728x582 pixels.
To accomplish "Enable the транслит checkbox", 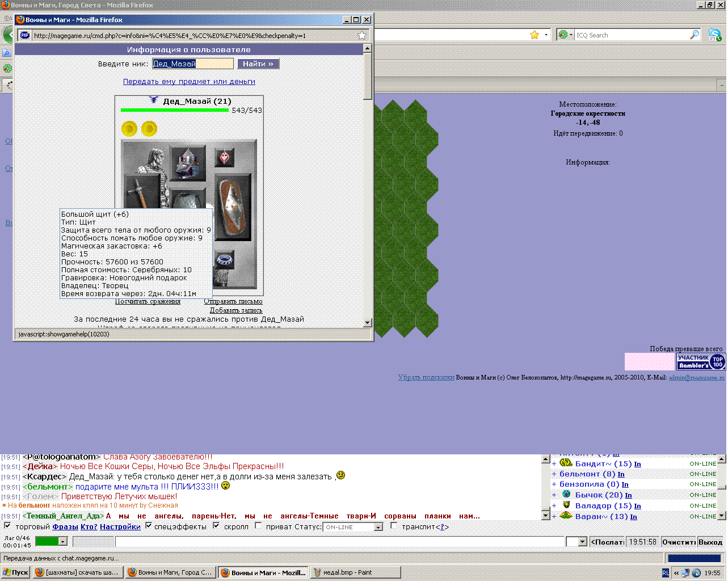I will click(x=394, y=526).
